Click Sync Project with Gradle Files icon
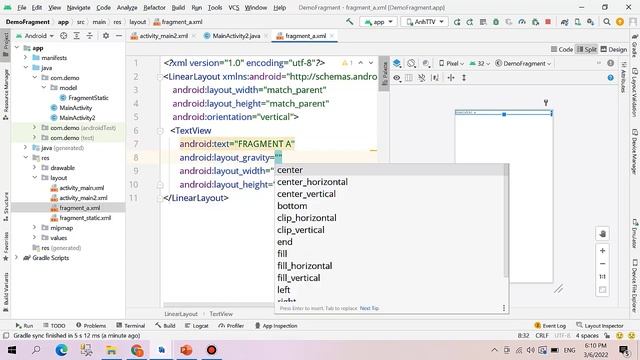This screenshot has width=640, height=360. 564,22
